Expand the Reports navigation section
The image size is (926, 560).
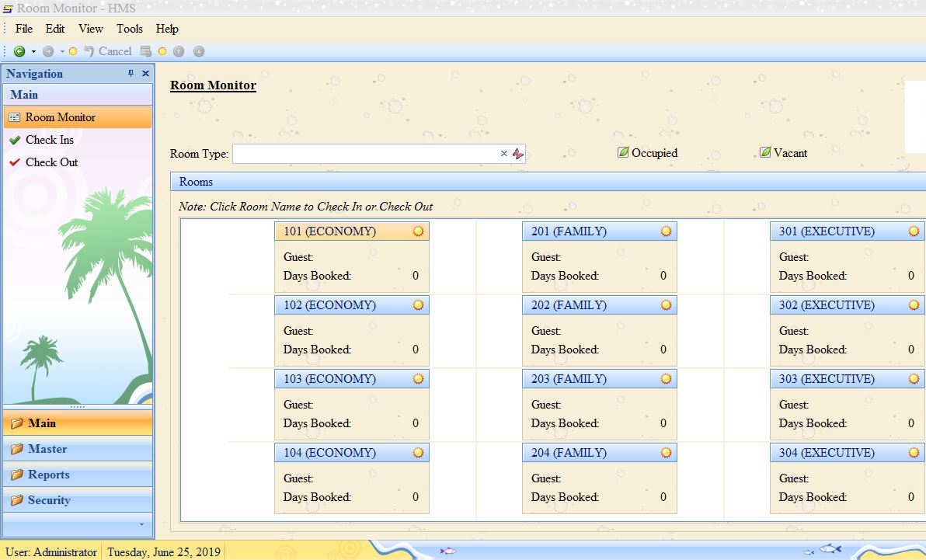(x=48, y=475)
